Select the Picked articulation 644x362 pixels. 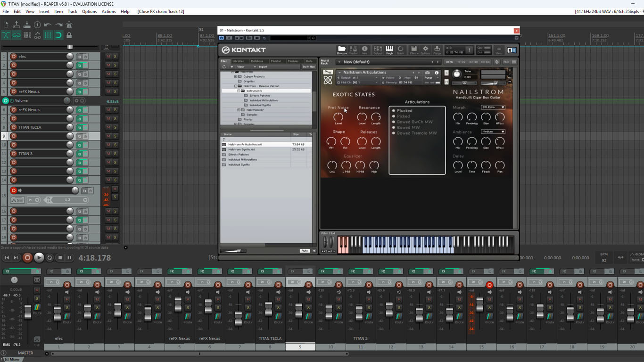click(x=404, y=116)
